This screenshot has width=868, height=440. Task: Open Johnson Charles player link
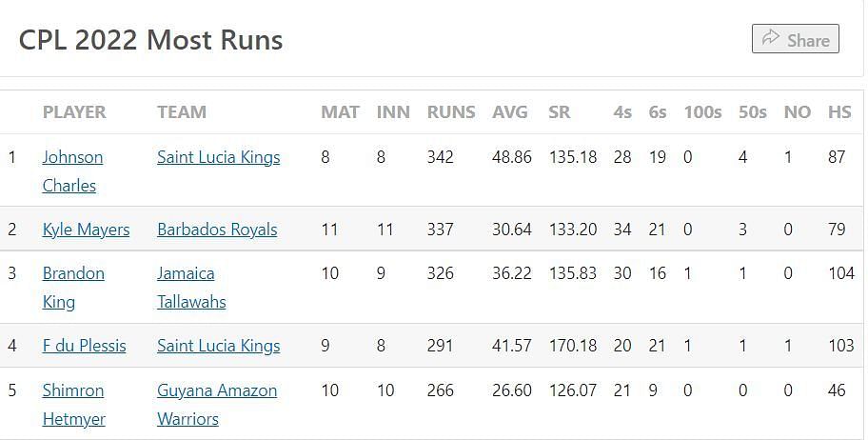pos(72,171)
